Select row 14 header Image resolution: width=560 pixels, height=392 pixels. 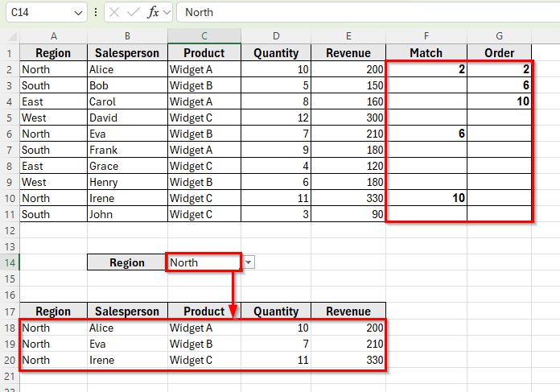pos(10,262)
